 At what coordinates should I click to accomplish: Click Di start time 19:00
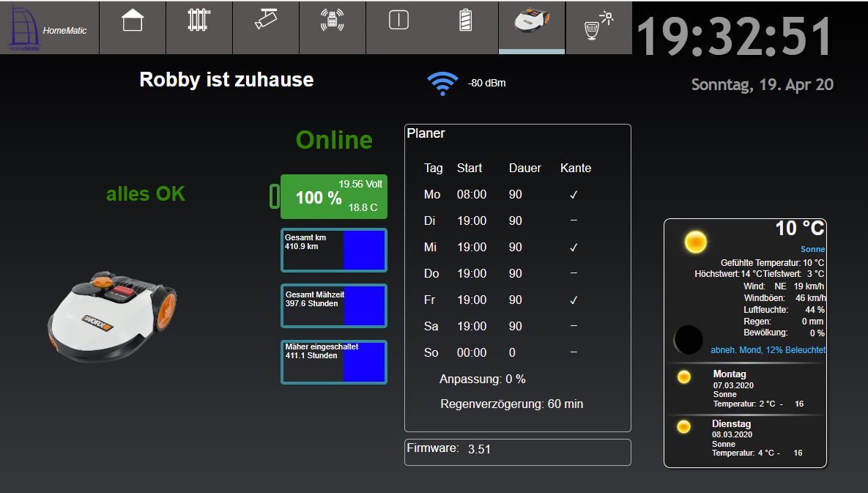[x=472, y=220]
